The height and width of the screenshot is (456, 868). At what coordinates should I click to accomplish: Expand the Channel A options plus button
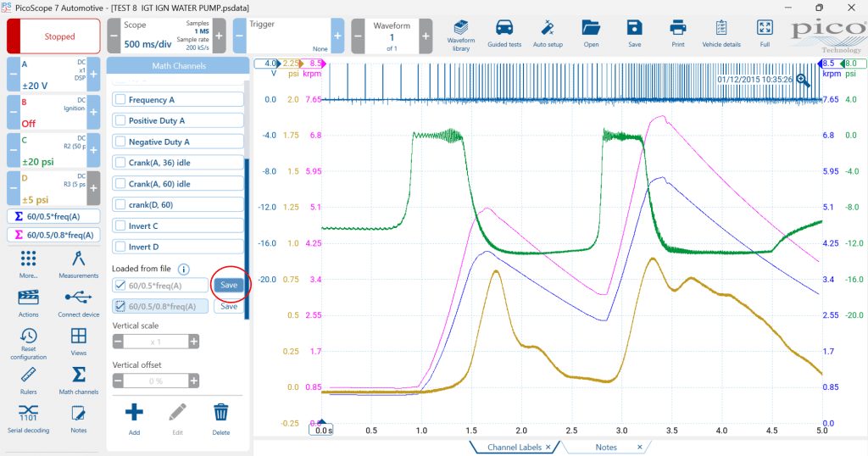pyautogui.click(x=93, y=74)
